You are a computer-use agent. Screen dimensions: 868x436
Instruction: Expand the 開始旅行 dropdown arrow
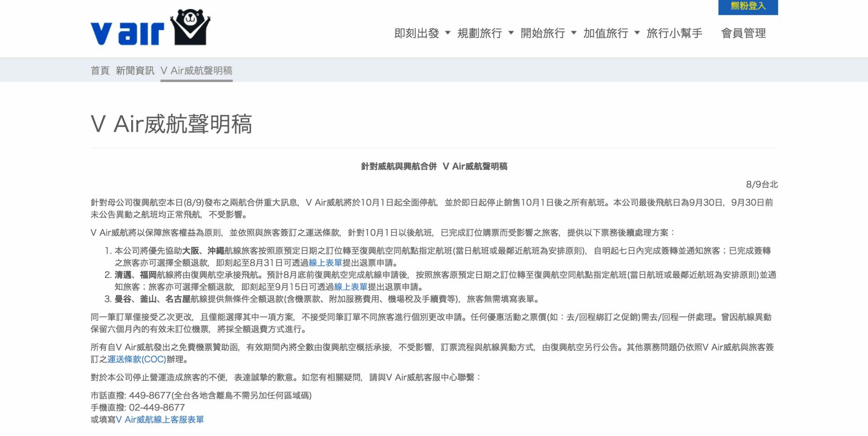[574, 33]
